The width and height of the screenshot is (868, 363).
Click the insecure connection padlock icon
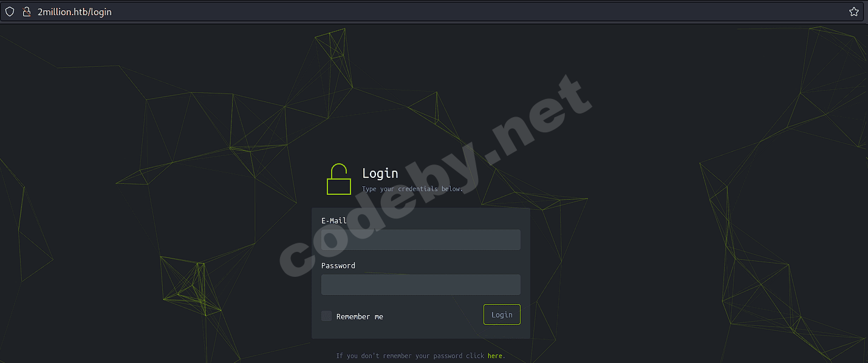26,12
